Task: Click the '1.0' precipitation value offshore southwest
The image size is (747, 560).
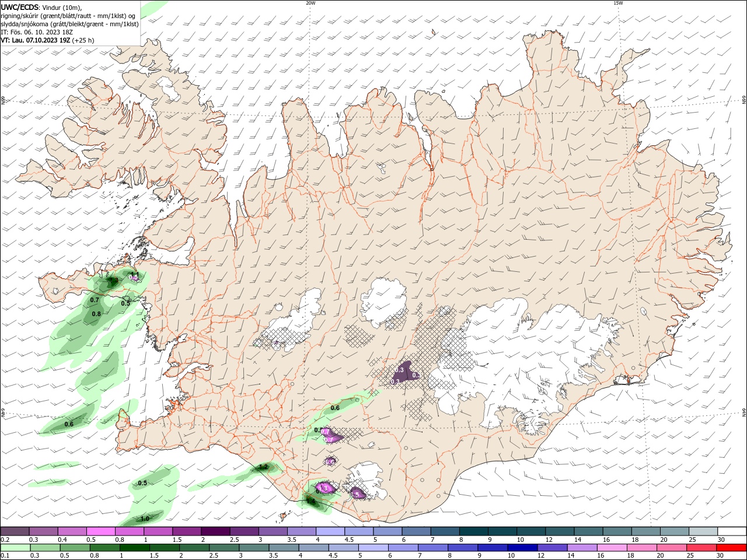Action: coord(145,519)
